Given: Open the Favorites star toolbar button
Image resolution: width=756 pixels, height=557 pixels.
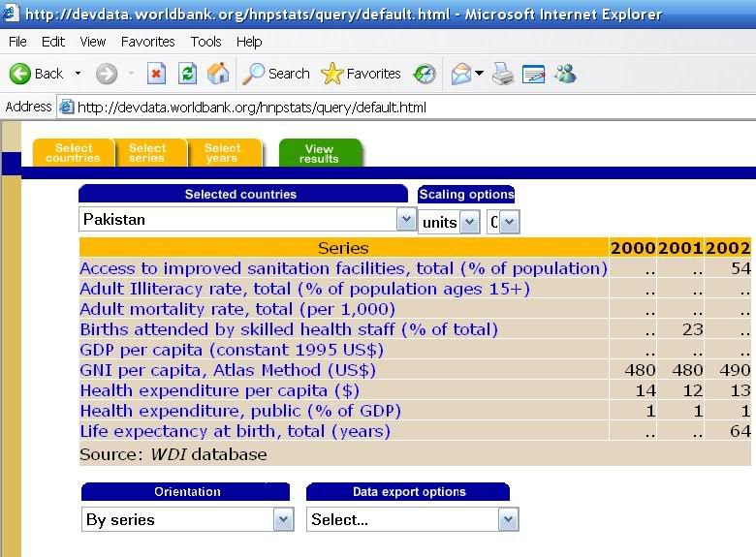Looking at the screenshot, I should 361,74.
